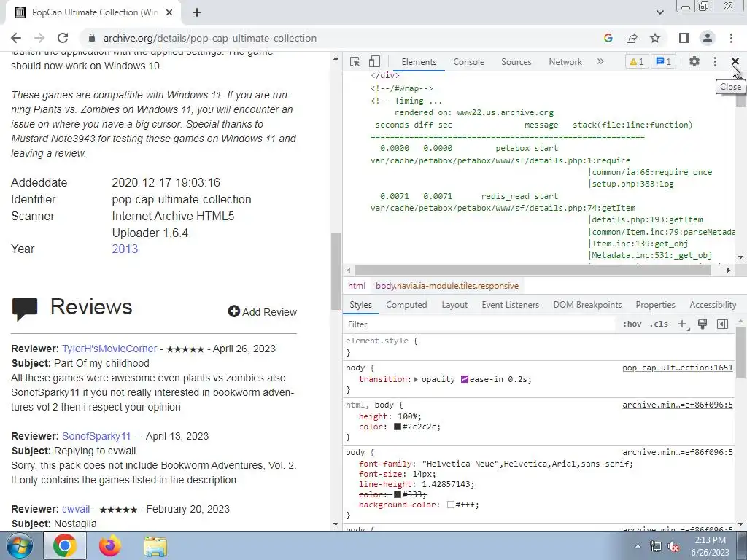This screenshot has width=747, height=560.
Task: Open pop-cap-ult…ection:1651 source link
Action: pos(678,367)
